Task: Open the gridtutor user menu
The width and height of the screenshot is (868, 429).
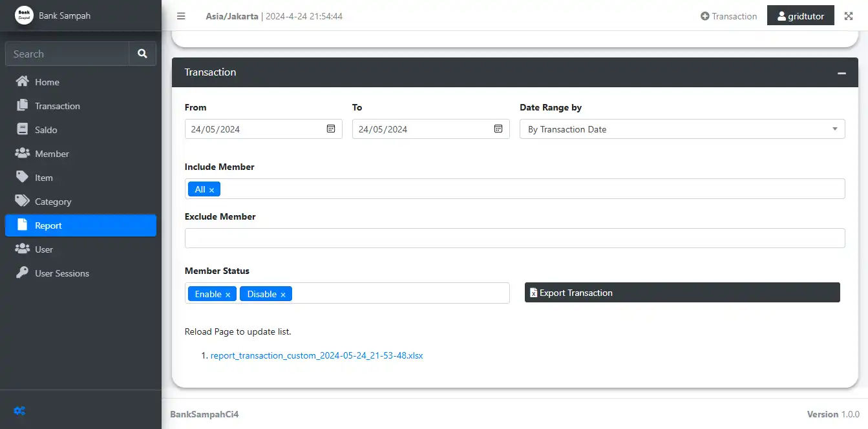Action: click(800, 16)
